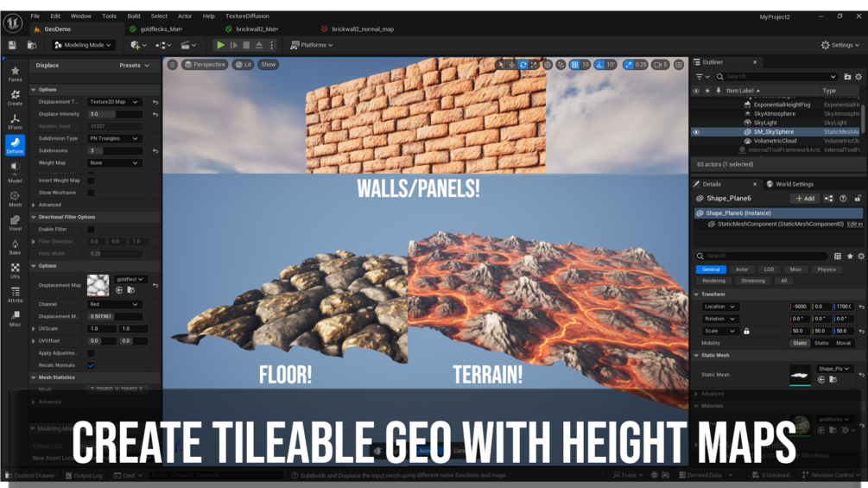This screenshot has width=868, height=488.
Task: Open the TextureDiffusion menu
Action: point(247,16)
